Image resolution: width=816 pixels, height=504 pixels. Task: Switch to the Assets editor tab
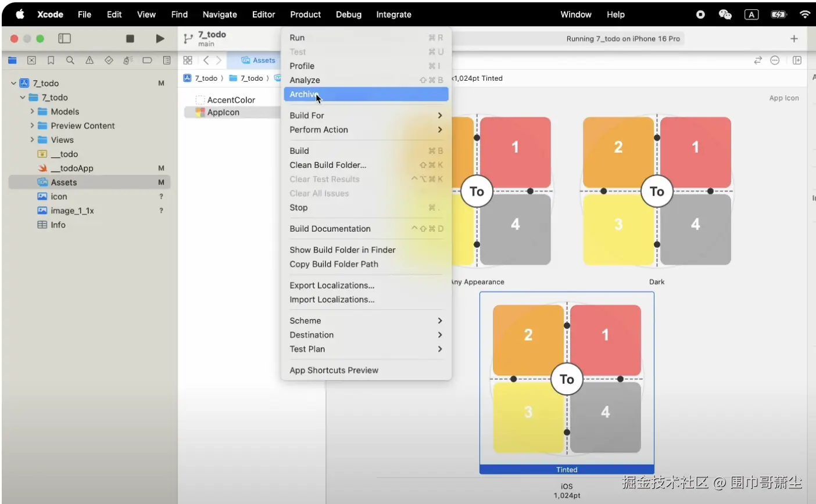tap(258, 60)
